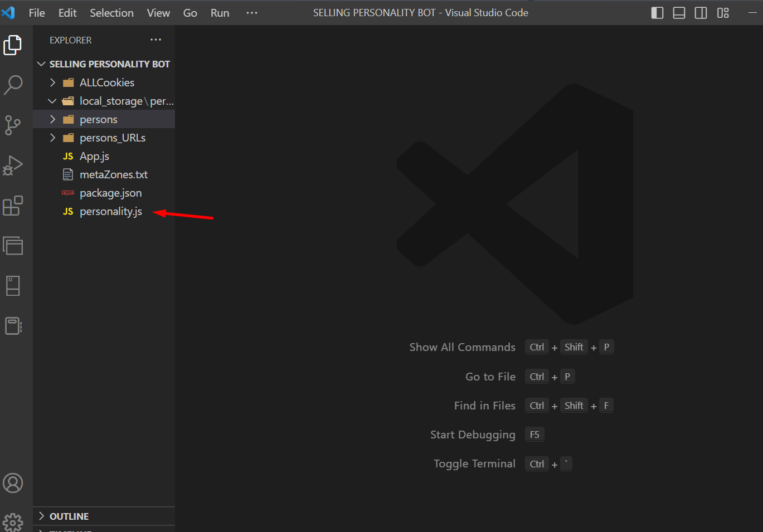This screenshot has height=532, width=763.
Task: Open the Extensions view
Action: click(13, 206)
